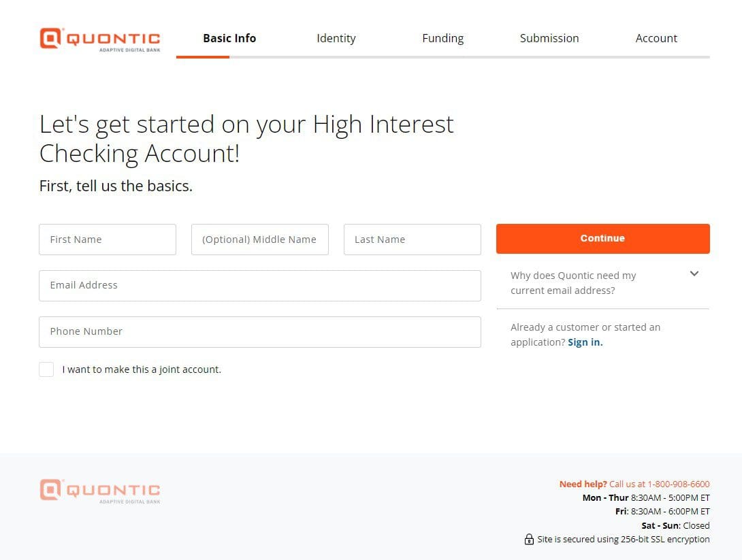Click the orange Q icon mark

coord(49,39)
